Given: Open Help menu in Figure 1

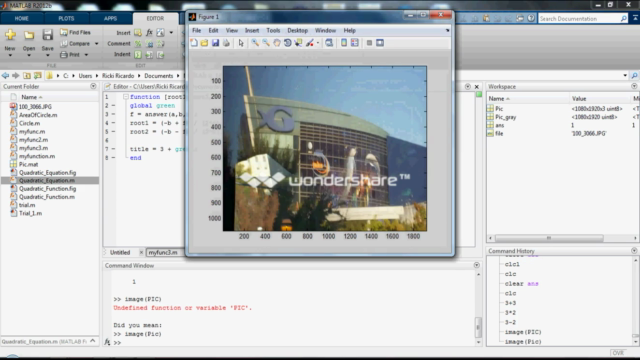Looking at the screenshot, I should [349, 31].
